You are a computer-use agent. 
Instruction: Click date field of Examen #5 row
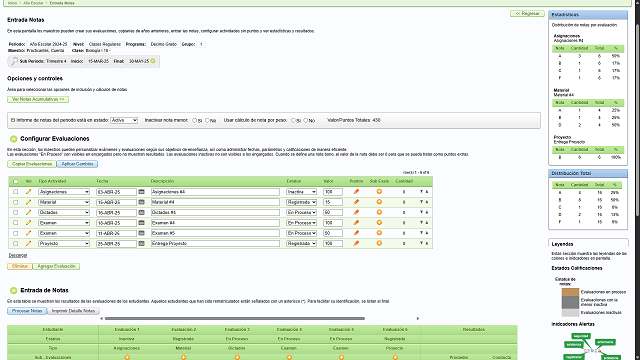116,233
